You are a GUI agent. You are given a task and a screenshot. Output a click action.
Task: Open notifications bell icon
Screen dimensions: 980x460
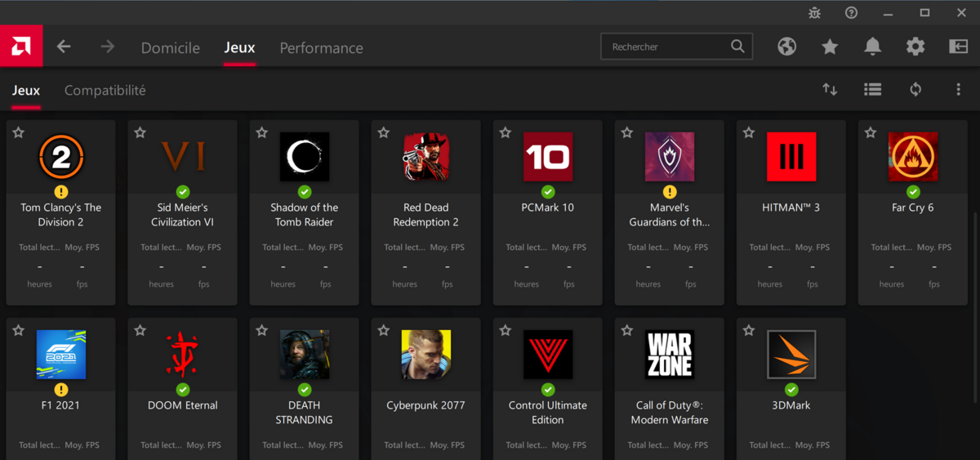(873, 47)
